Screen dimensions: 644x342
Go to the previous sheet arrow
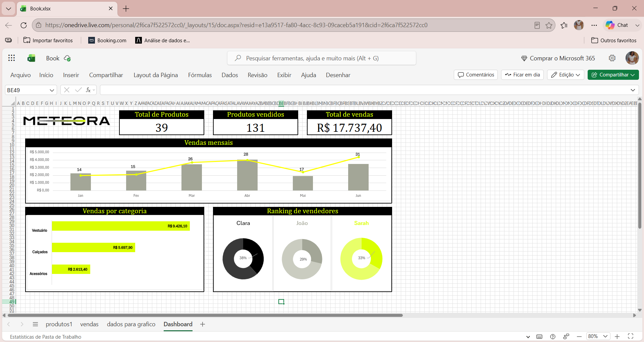pyautogui.click(x=9, y=324)
